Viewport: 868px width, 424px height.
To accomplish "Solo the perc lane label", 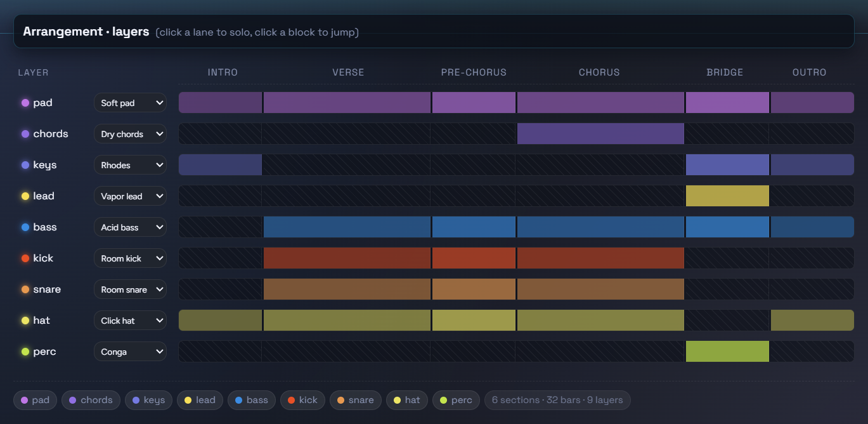I will coord(39,352).
